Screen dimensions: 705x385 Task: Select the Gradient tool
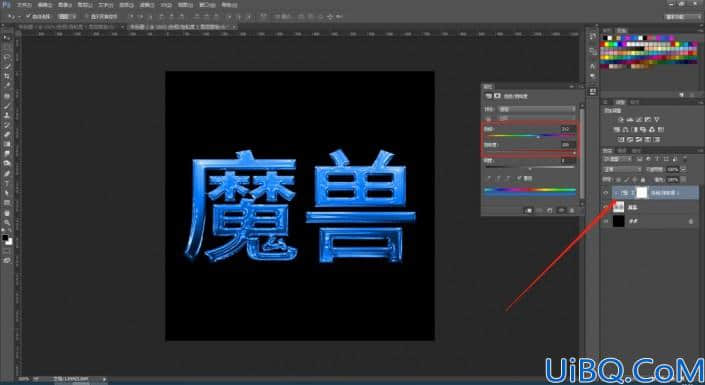(x=7, y=144)
